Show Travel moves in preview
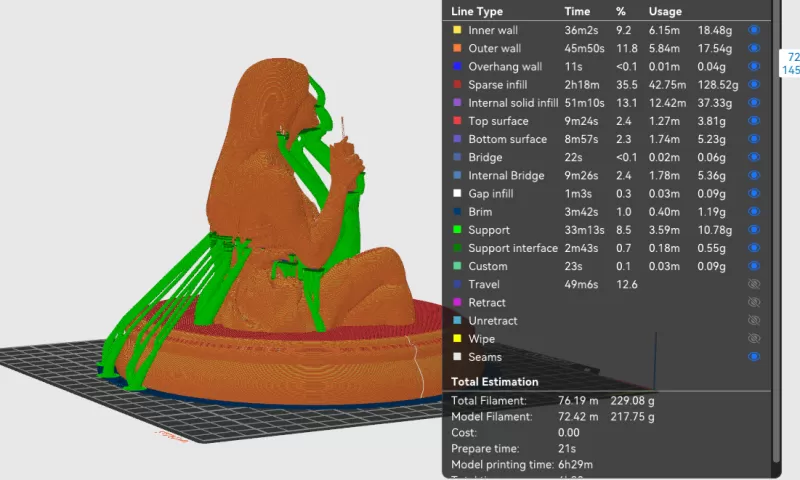 point(754,284)
